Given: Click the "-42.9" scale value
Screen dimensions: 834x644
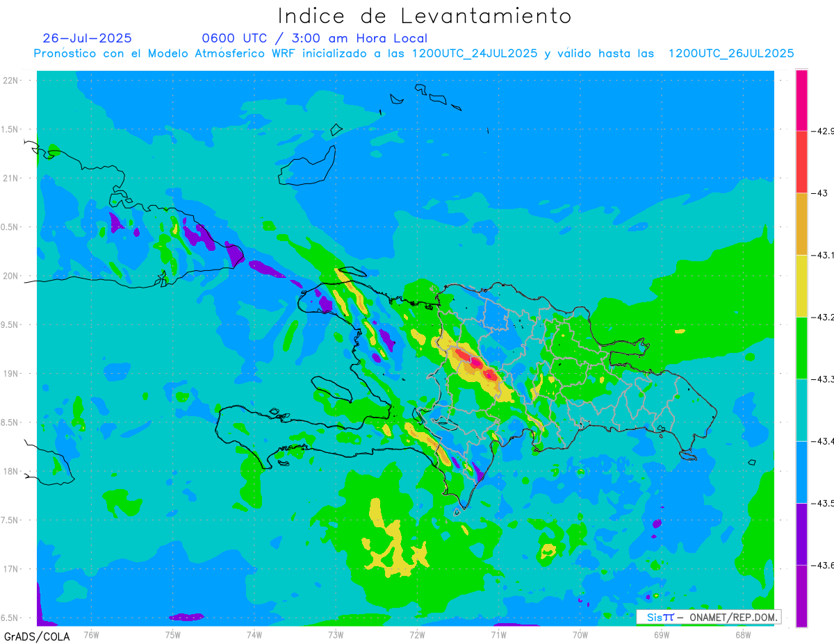Looking at the screenshot, I should 824,131.
